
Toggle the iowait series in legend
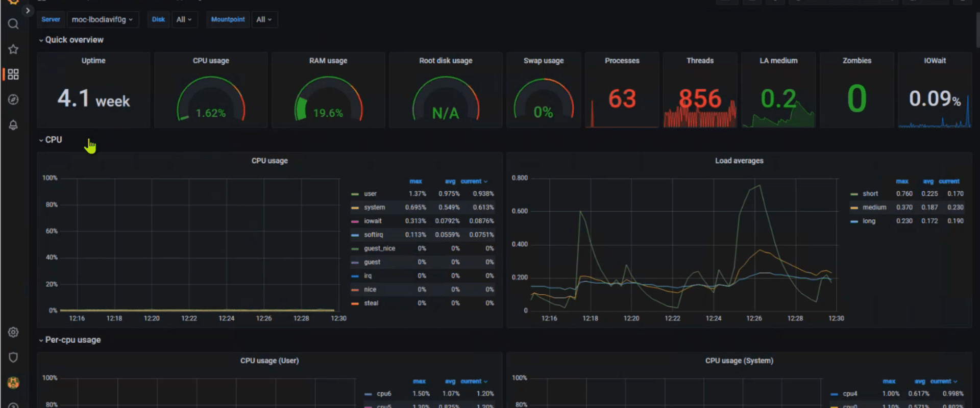[x=373, y=221]
